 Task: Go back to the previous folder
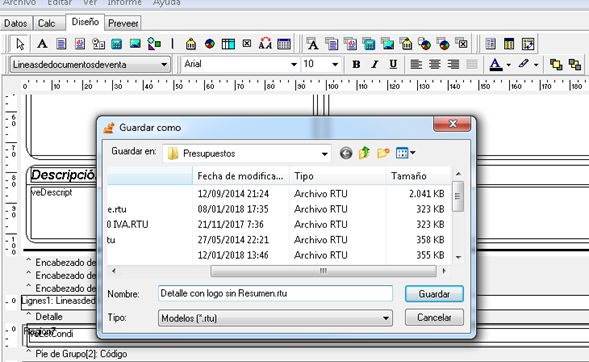point(346,153)
